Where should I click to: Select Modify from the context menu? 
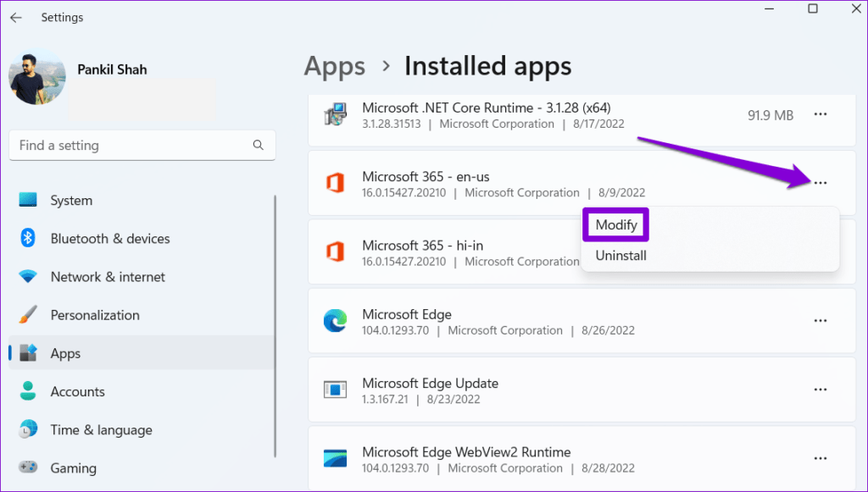point(615,224)
